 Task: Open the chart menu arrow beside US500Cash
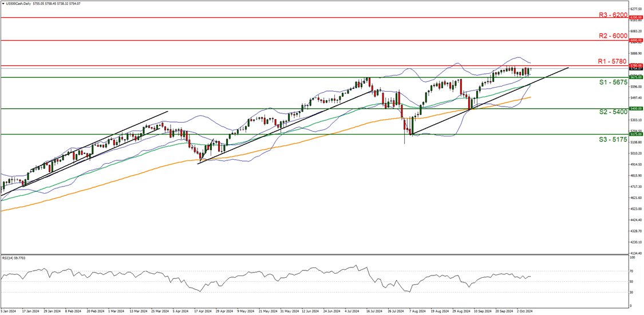pyautogui.click(x=3, y=3)
